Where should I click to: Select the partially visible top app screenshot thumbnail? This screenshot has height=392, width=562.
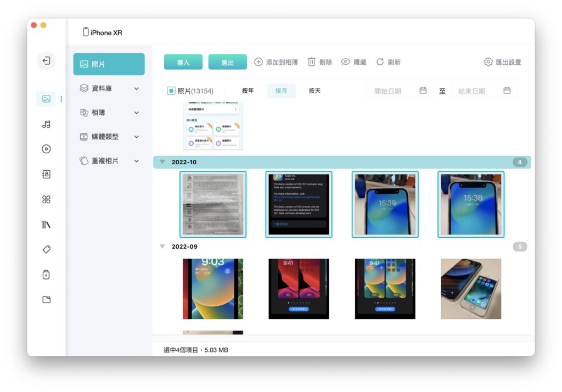(x=213, y=126)
